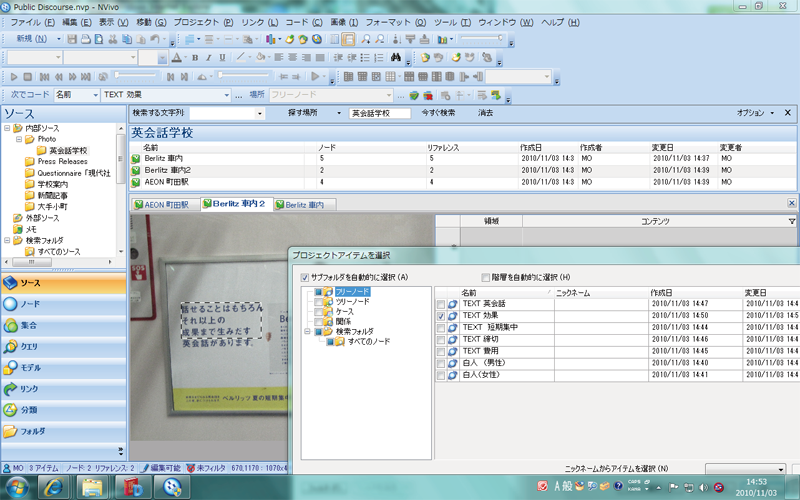Open the プロジェクト (P) menu
The height and width of the screenshot is (500, 800).
coord(203,22)
